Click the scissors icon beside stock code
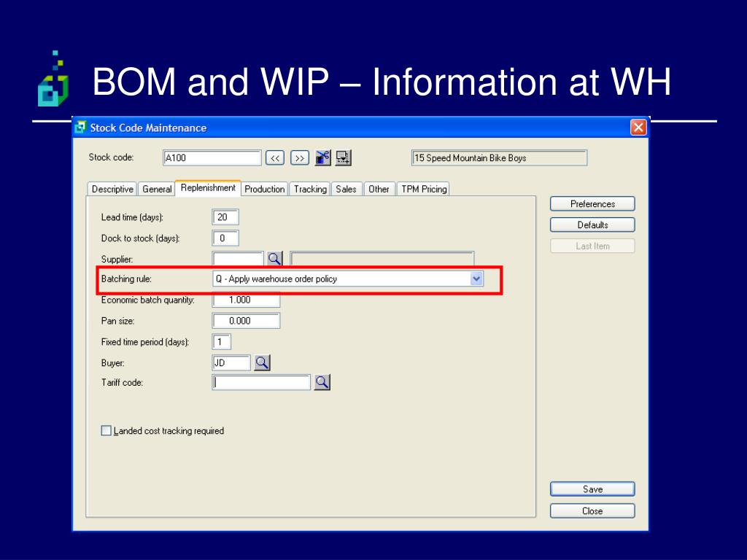747x560 pixels. point(322,157)
